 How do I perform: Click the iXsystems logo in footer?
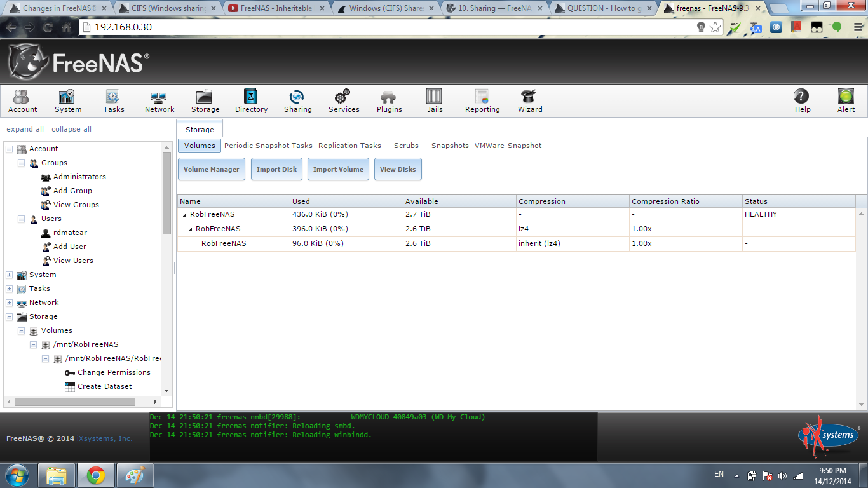(x=829, y=435)
